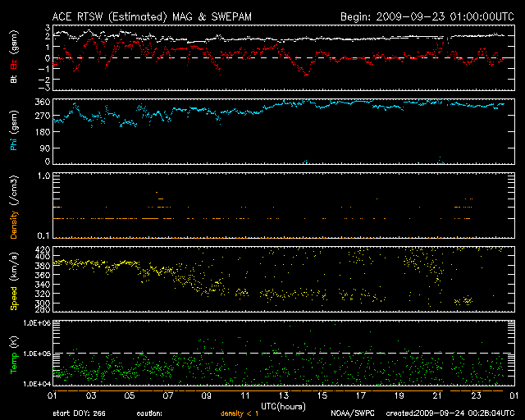Click the green Temp (K) axis label
525x420 pixels.
pyautogui.click(x=13, y=356)
